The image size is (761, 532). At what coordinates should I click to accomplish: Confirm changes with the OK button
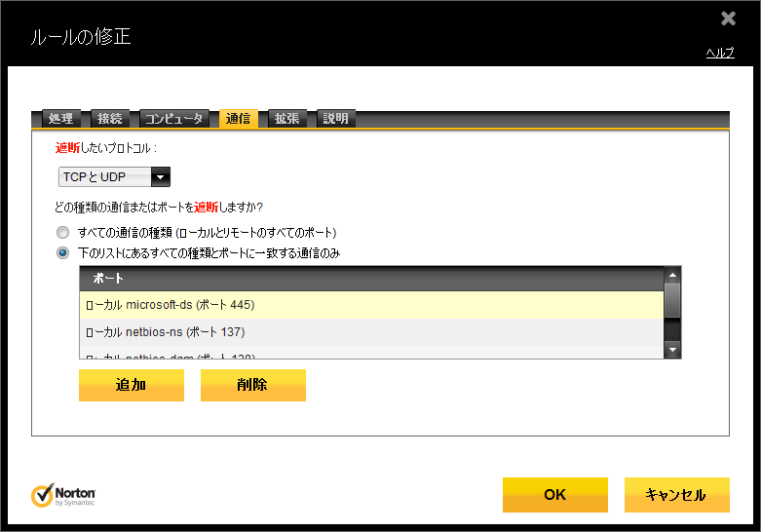tap(554, 495)
